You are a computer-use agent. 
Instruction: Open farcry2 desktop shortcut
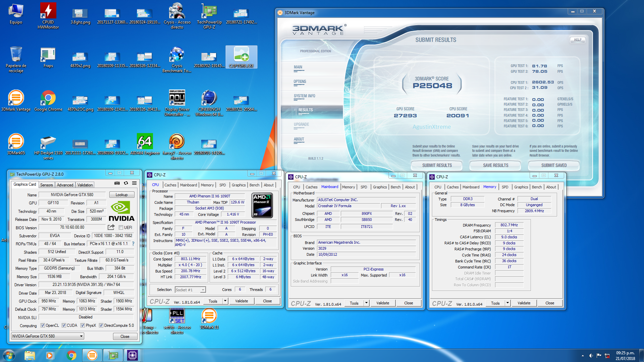click(x=177, y=147)
